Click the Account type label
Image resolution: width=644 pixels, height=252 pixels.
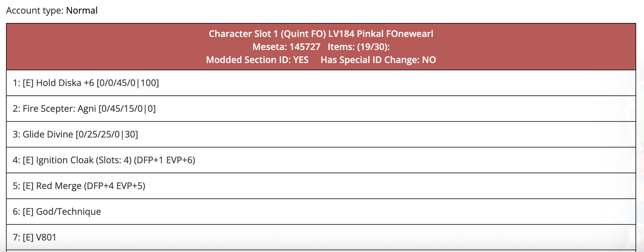tap(35, 11)
